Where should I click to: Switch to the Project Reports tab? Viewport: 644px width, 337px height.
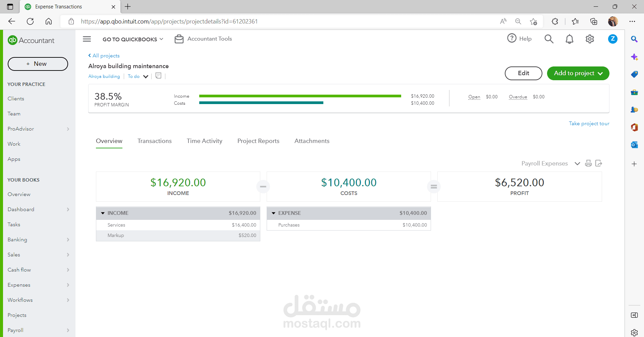(258, 141)
